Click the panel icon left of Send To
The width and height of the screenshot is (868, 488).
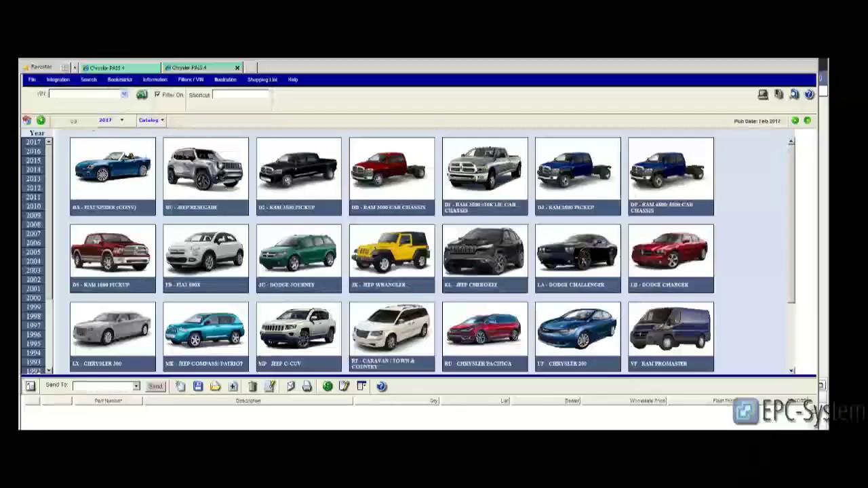(31, 386)
